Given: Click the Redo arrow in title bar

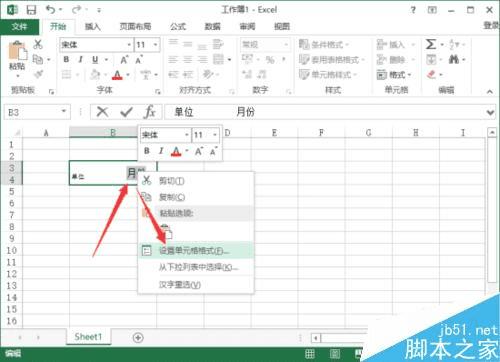Looking at the screenshot, I should tap(76, 9).
